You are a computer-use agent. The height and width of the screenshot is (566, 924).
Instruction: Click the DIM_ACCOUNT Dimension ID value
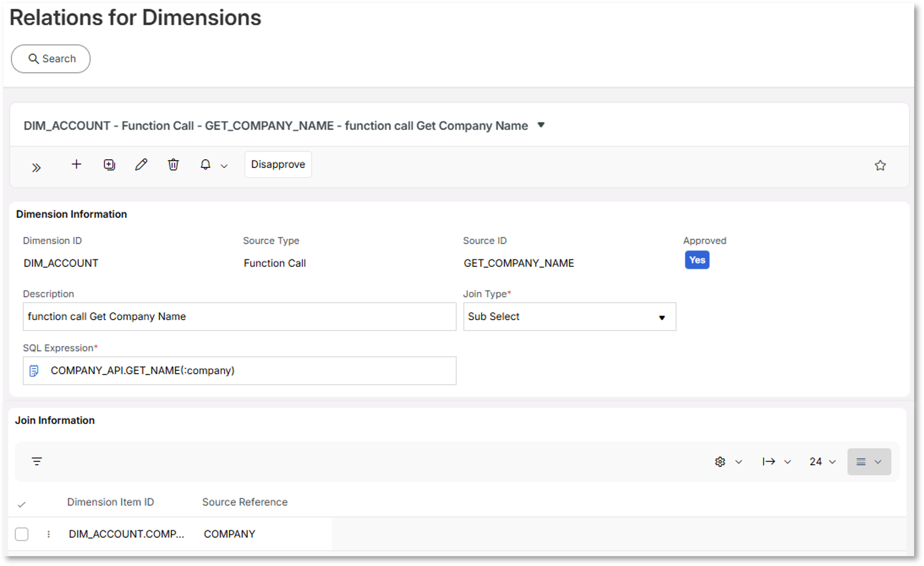tap(61, 263)
